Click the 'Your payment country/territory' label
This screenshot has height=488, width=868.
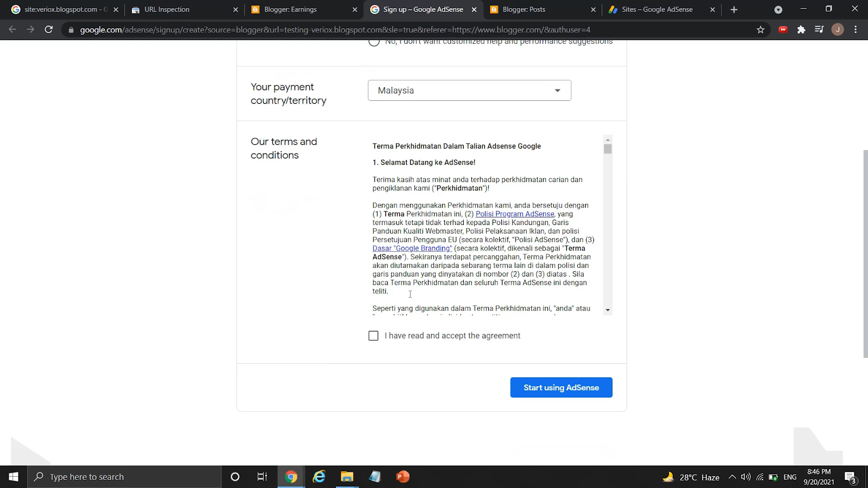289,94
